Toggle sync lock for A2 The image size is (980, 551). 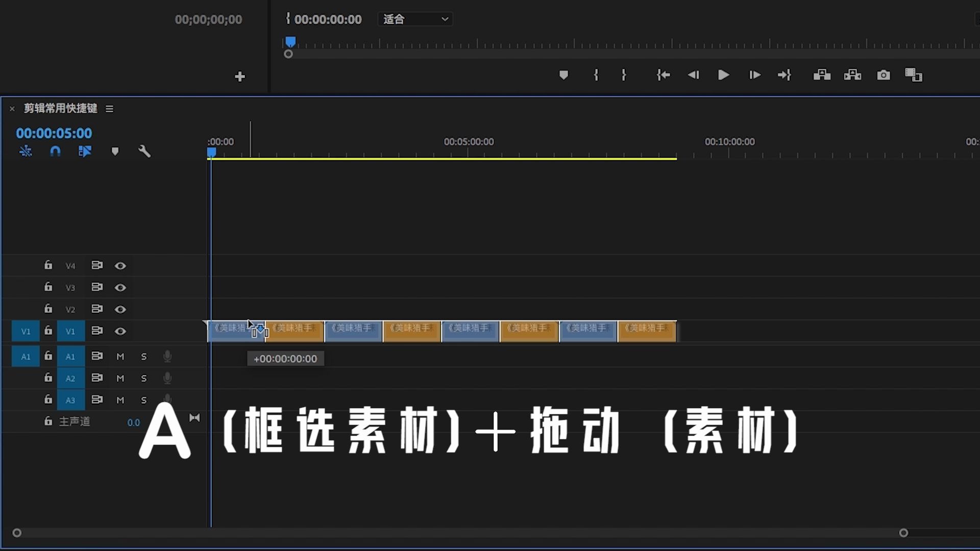click(97, 378)
